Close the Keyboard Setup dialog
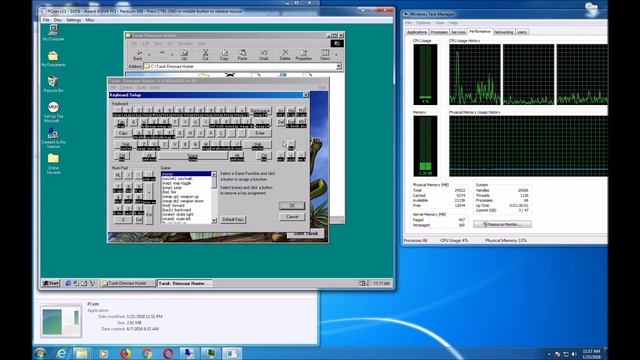 [x=305, y=95]
